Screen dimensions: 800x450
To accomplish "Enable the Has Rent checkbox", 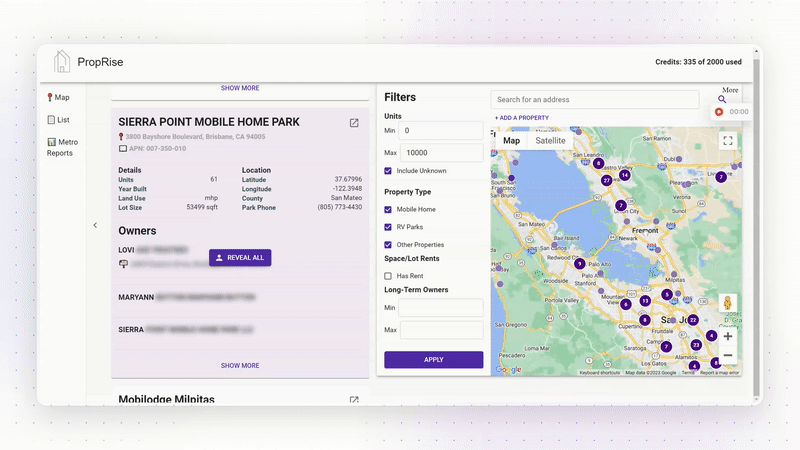I will [x=388, y=276].
